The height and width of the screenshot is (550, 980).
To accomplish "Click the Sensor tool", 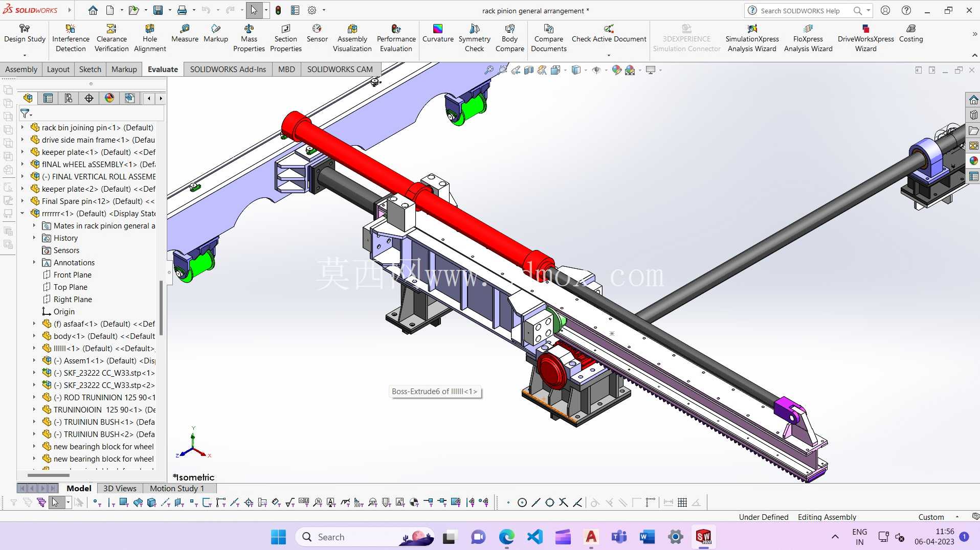I will [317, 33].
